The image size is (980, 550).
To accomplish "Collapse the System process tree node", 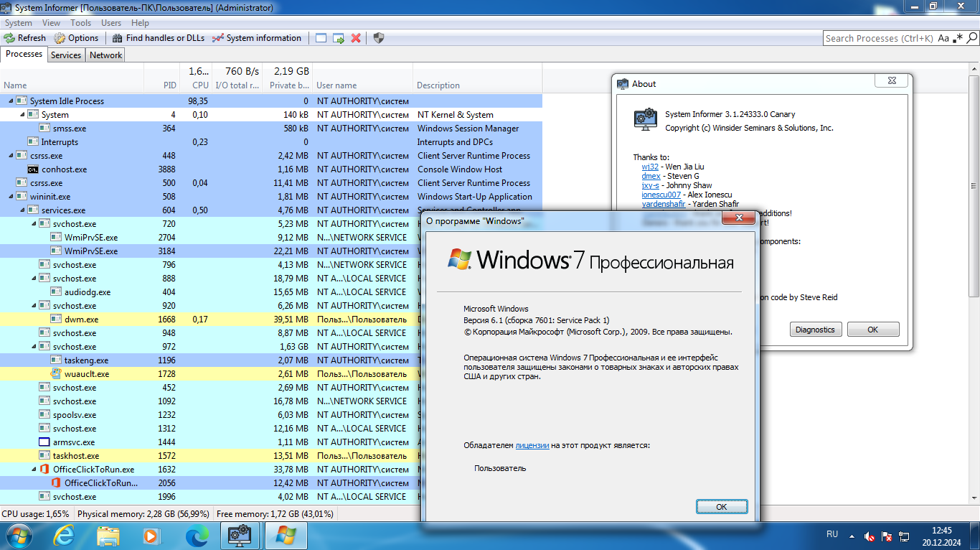I will pos(22,115).
